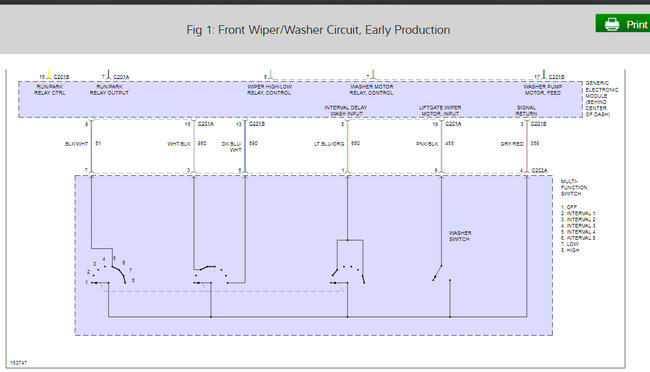650x372 pixels.
Task: Click the printer icon on Print button
Action: 611,24
